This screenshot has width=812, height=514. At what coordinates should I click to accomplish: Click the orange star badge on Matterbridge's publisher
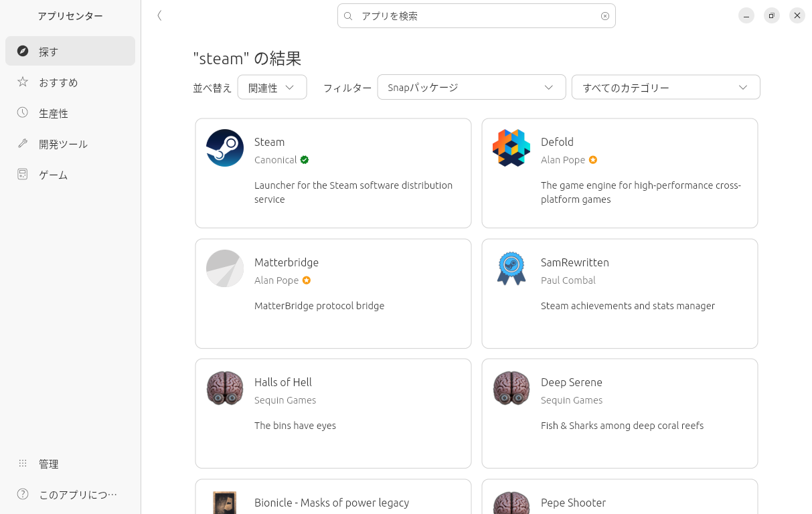pyautogui.click(x=307, y=280)
